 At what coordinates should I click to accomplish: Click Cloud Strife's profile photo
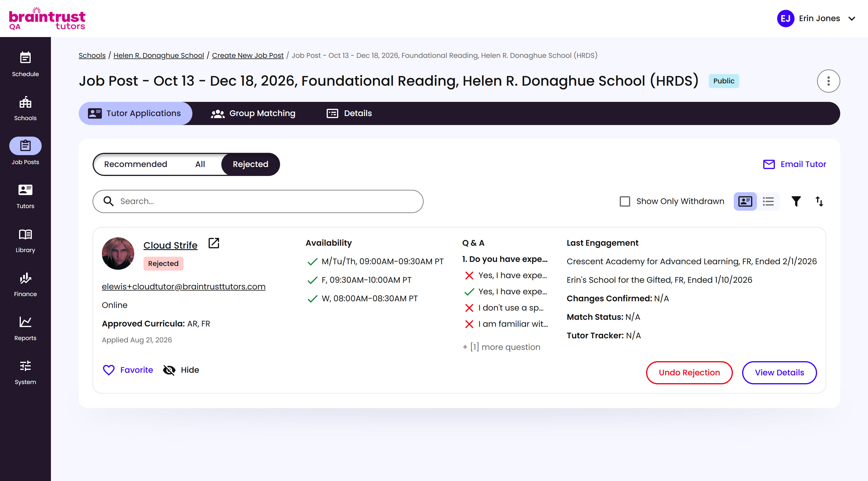pos(118,254)
